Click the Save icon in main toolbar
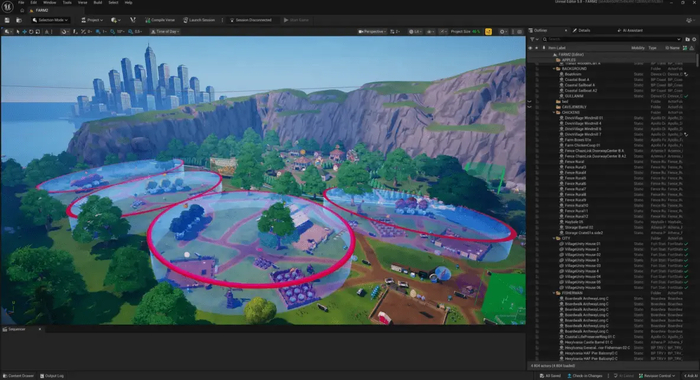Screen dimensions: 700x380 tap(7, 20)
